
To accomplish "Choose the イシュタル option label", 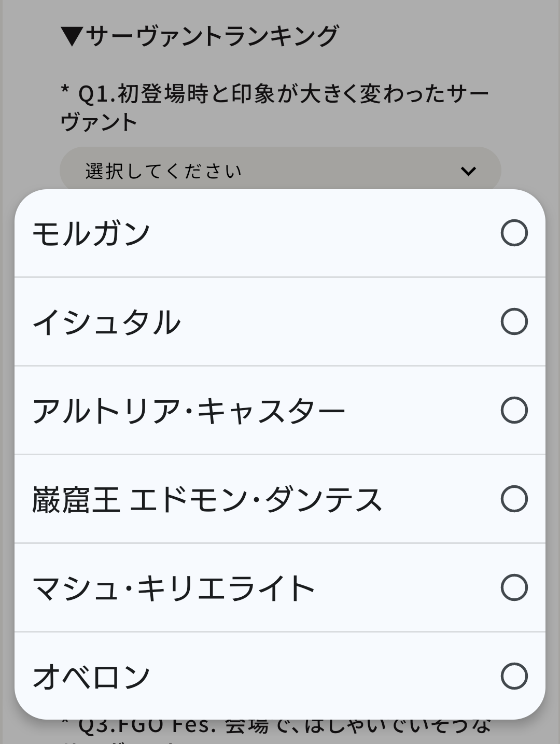I will click(106, 322).
